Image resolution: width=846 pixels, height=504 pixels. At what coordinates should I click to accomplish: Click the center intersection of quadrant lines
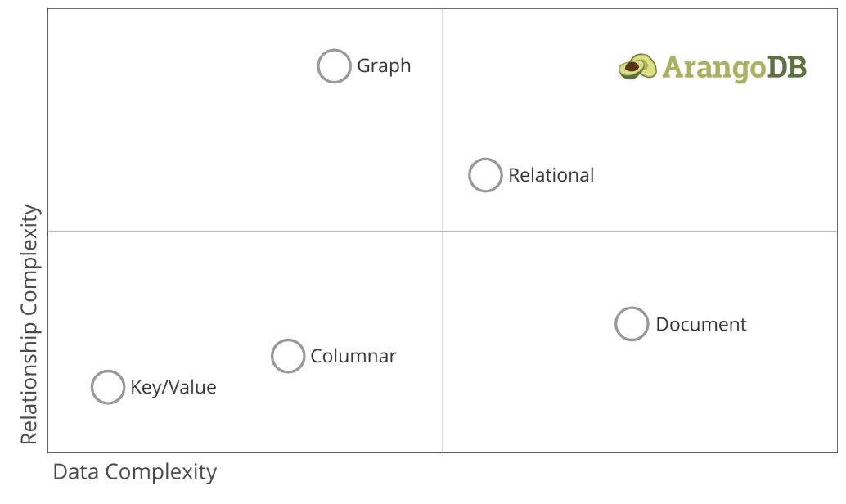[443, 231]
